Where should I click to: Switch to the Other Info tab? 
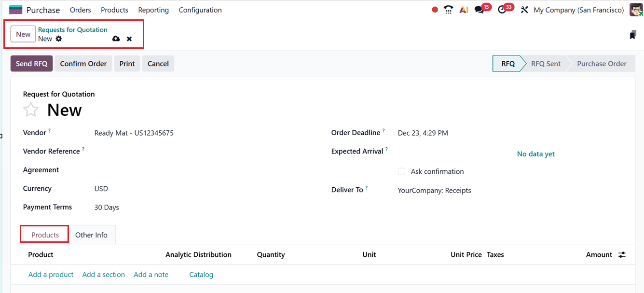pyautogui.click(x=91, y=235)
